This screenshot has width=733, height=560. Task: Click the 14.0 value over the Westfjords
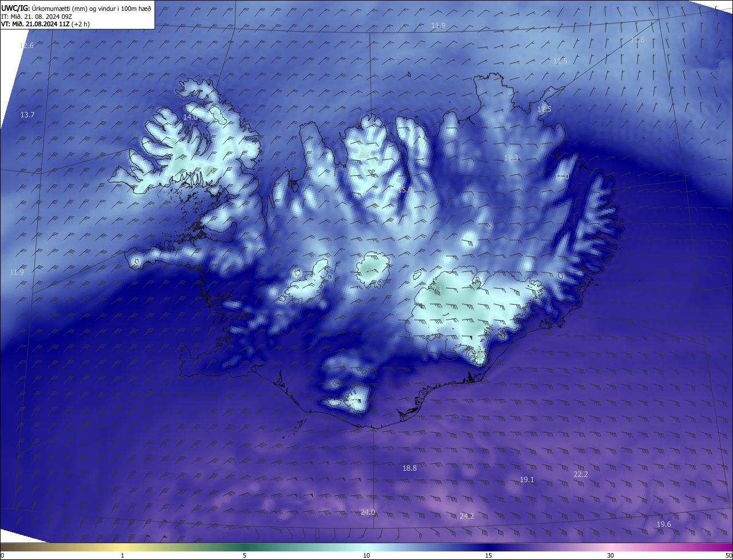coord(190,117)
